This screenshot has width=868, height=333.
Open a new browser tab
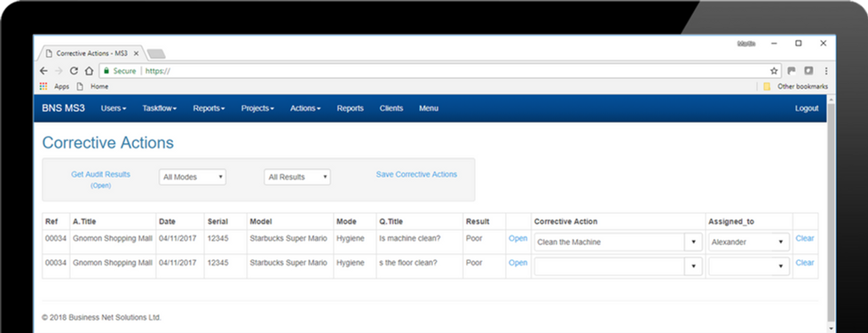(x=156, y=54)
